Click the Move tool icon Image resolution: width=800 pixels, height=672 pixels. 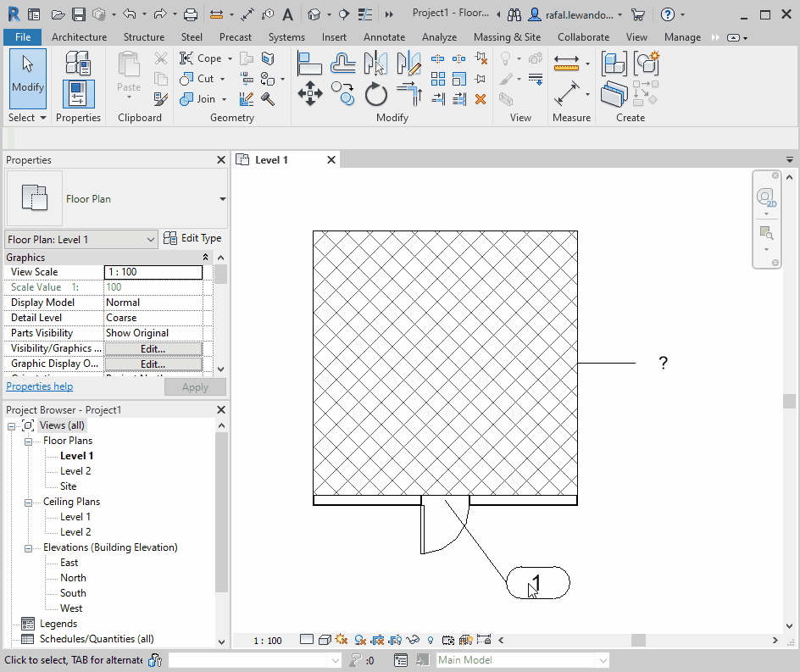click(x=310, y=94)
